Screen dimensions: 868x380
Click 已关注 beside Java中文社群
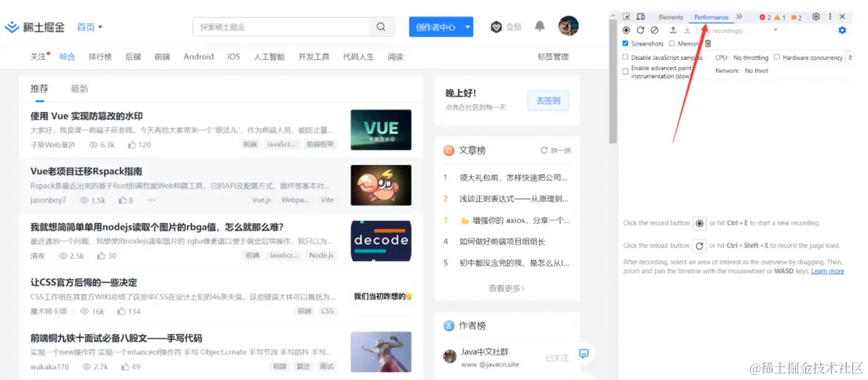(x=557, y=357)
